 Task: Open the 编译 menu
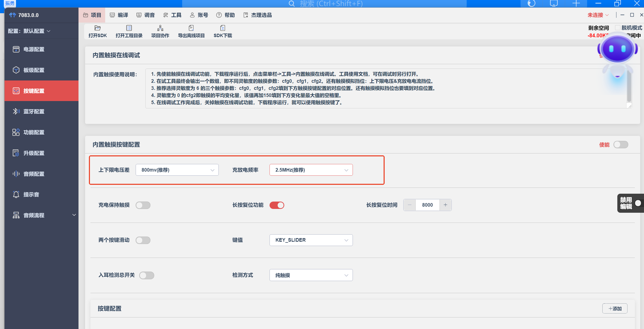(119, 15)
